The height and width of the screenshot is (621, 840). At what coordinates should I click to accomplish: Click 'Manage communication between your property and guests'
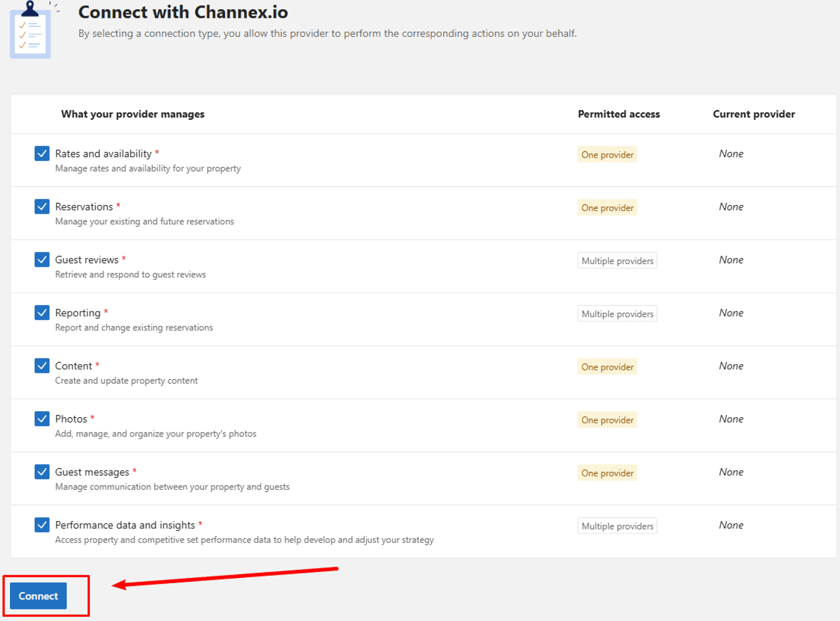pyautogui.click(x=172, y=487)
